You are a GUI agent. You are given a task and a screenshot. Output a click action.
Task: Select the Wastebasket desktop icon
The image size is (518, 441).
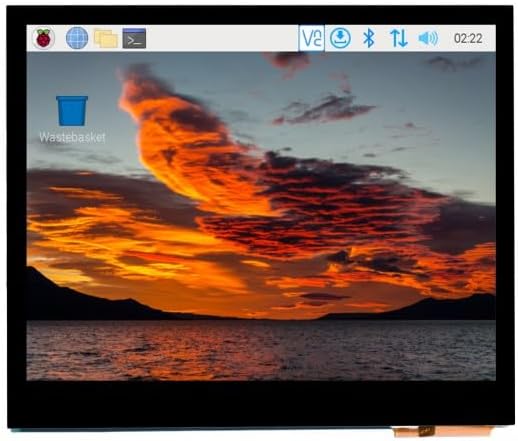(x=72, y=111)
